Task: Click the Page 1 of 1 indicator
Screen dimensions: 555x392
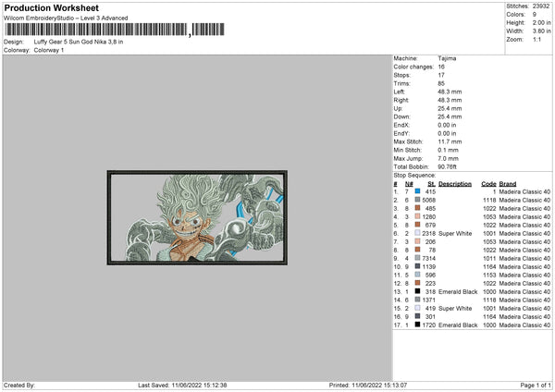Action: pos(536,385)
